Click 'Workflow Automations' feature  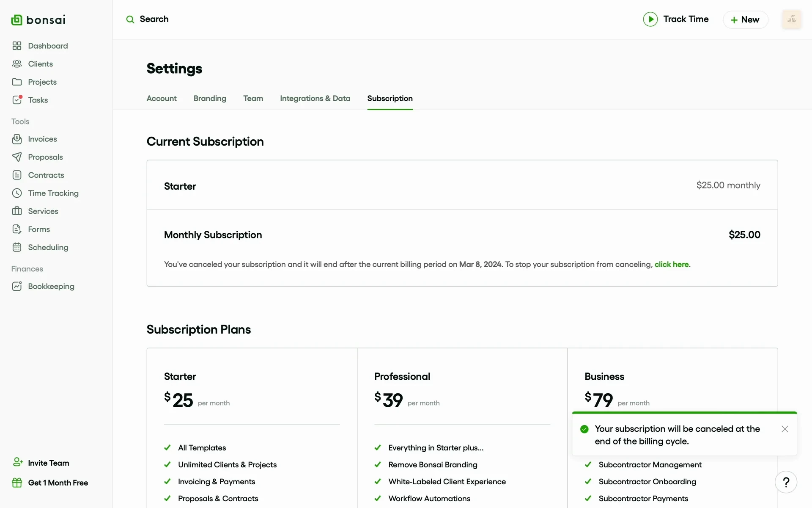[429, 498]
